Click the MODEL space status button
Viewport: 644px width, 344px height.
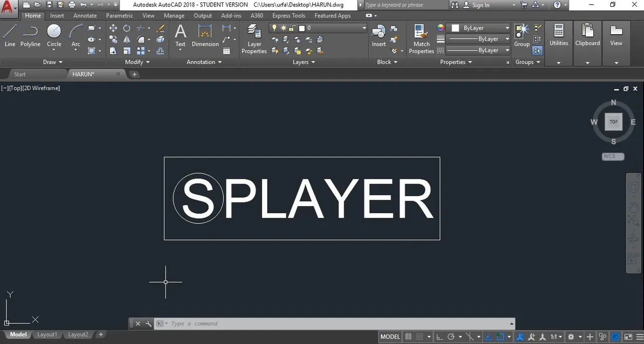click(x=390, y=336)
